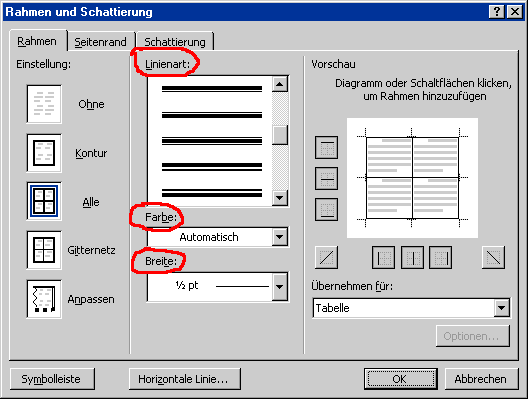Toggle the right border preview button
This screenshot has width=528, height=399.
(x=440, y=258)
